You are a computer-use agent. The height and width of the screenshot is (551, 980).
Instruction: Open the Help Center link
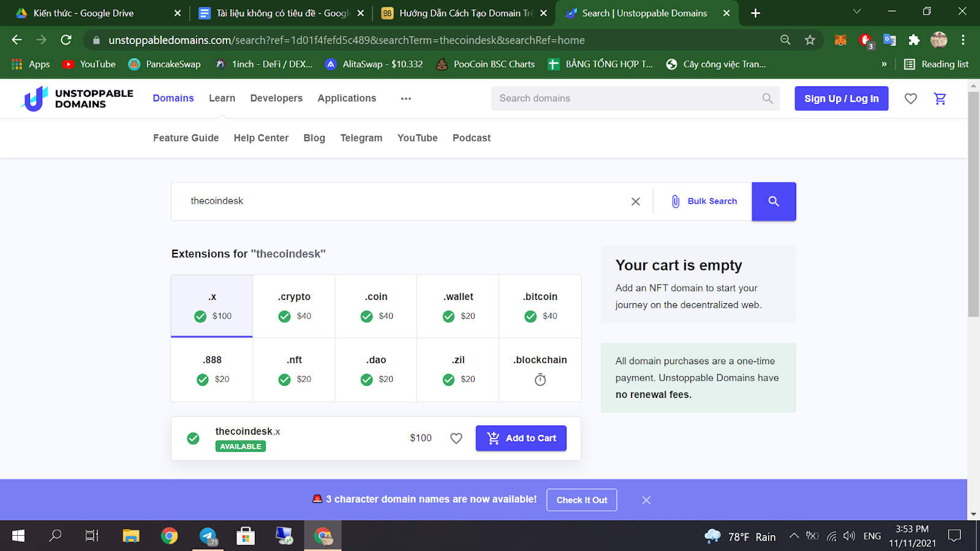(261, 138)
